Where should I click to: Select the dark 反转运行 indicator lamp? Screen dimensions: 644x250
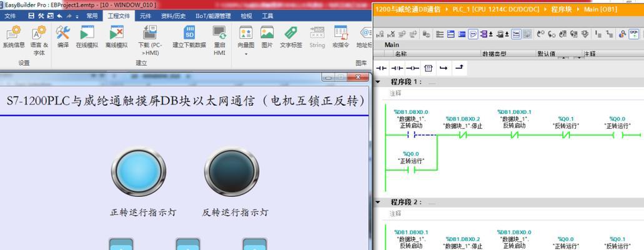(232, 170)
